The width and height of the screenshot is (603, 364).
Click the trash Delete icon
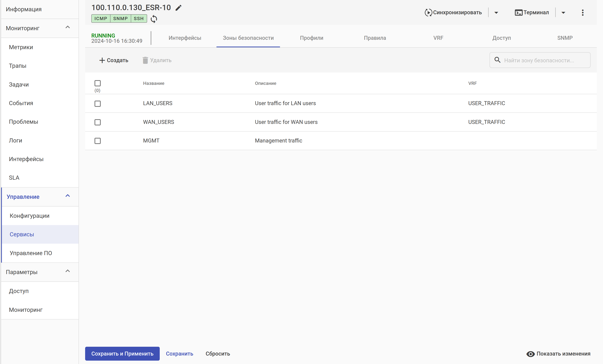(145, 60)
